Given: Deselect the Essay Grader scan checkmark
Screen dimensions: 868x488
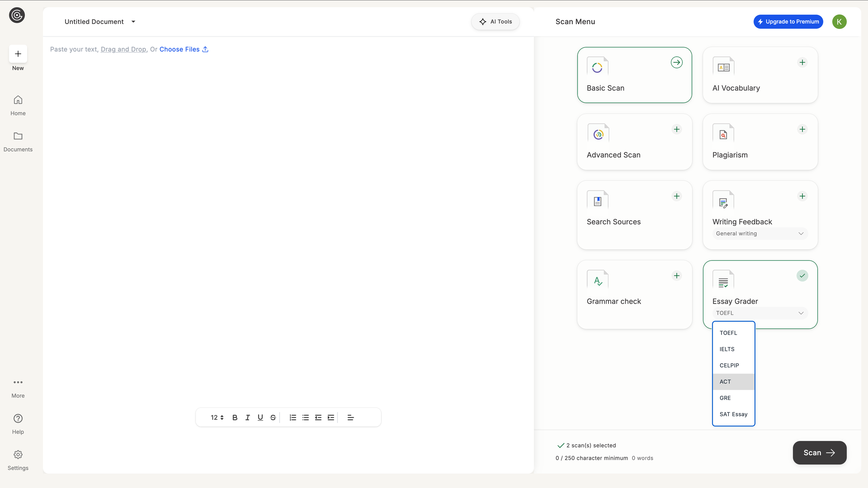Looking at the screenshot, I should click(802, 275).
